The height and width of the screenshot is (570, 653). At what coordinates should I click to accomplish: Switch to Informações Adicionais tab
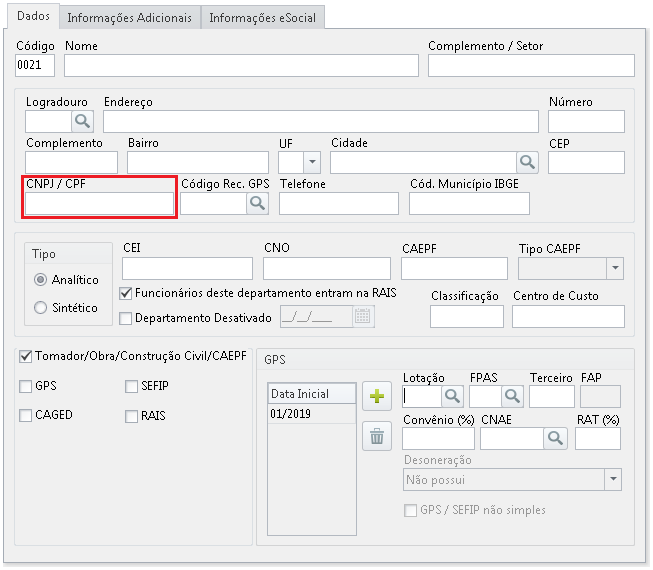click(x=129, y=17)
